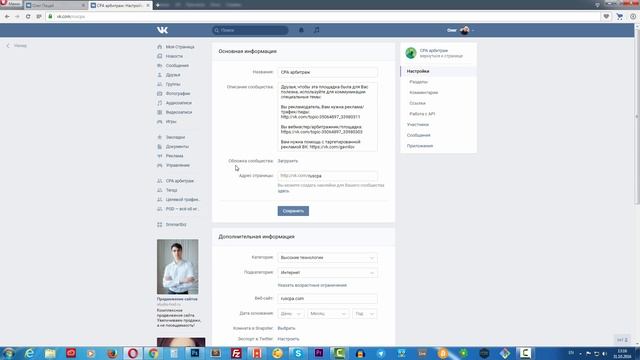The width and height of the screenshot is (640, 360).
Task: Open Photoshop from the Windows taskbar
Action: click(195, 353)
